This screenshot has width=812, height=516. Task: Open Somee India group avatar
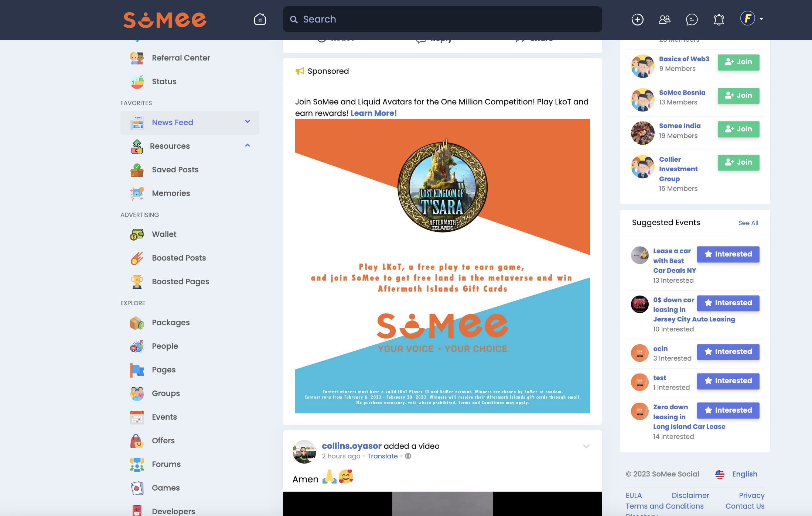coord(642,133)
